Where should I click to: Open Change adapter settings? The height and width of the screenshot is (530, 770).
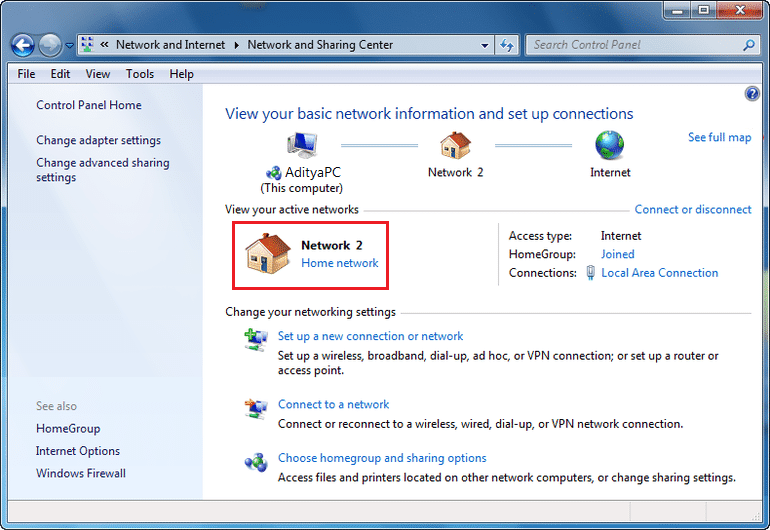click(x=98, y=140)
